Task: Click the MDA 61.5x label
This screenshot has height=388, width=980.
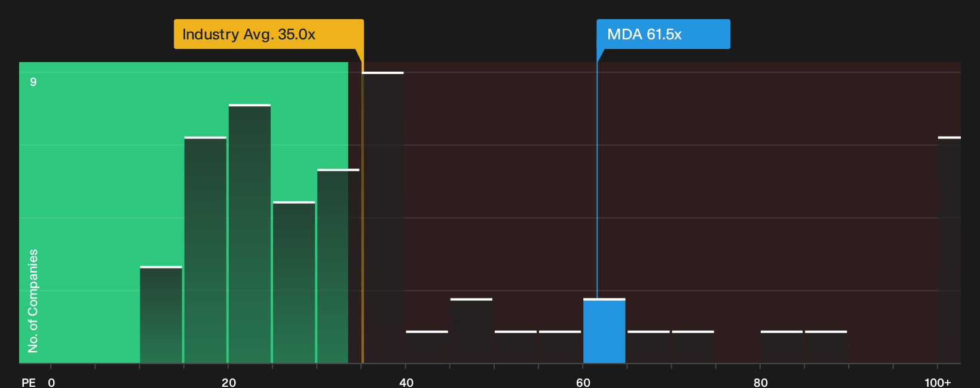Action: (663, 34)
